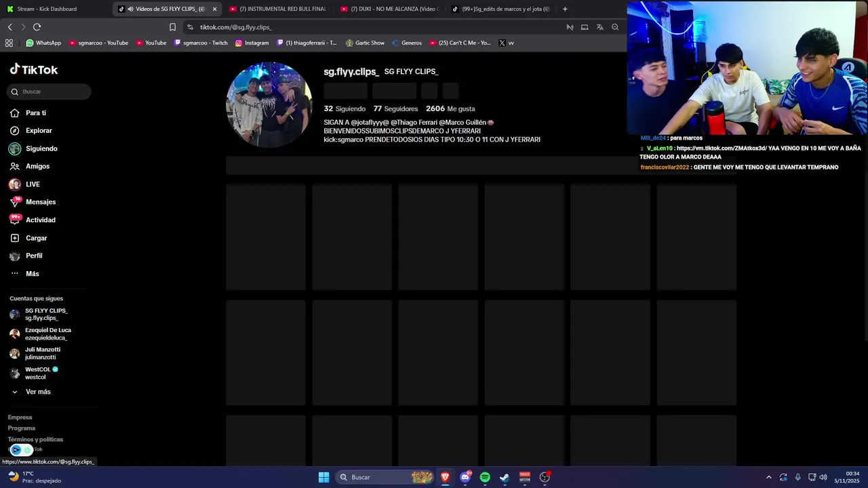
Task: Go to the Siguiendo feed
Action: click(x=41, y=148)
